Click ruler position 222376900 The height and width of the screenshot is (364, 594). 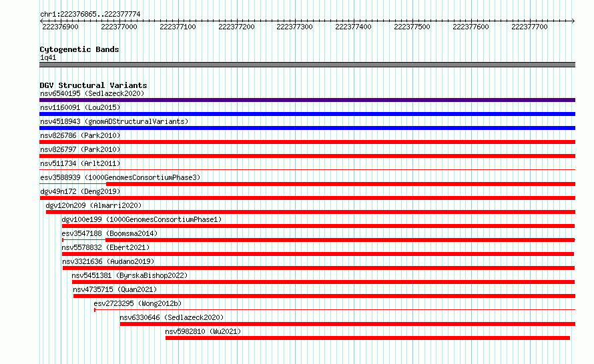(x=60, y=27)
